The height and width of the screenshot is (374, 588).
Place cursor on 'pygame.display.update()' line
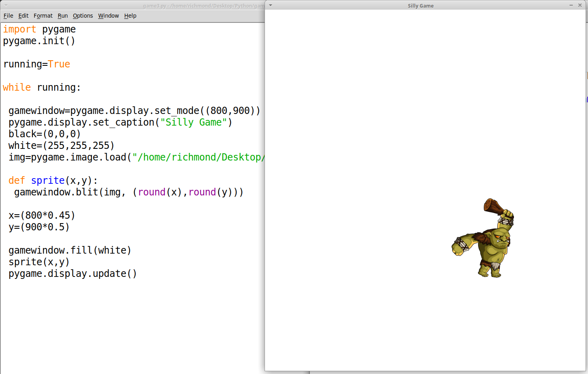[x=73, y=274]
